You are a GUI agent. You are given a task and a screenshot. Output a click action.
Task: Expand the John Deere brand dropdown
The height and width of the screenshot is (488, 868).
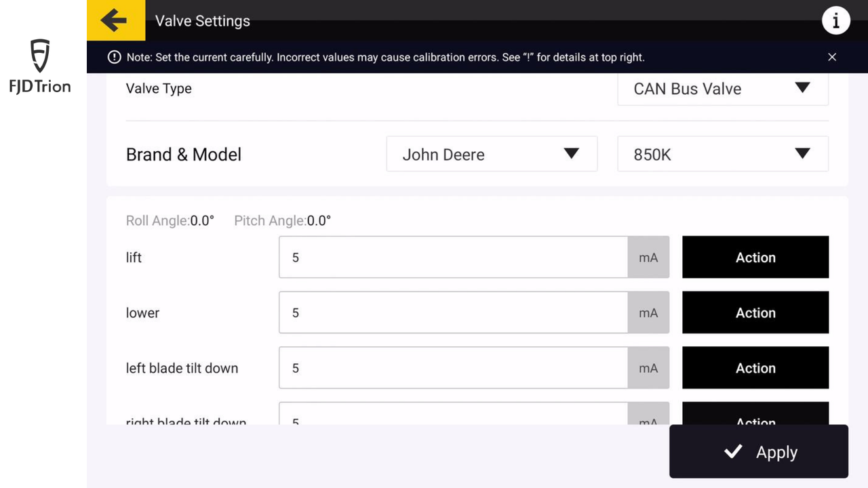491,154
